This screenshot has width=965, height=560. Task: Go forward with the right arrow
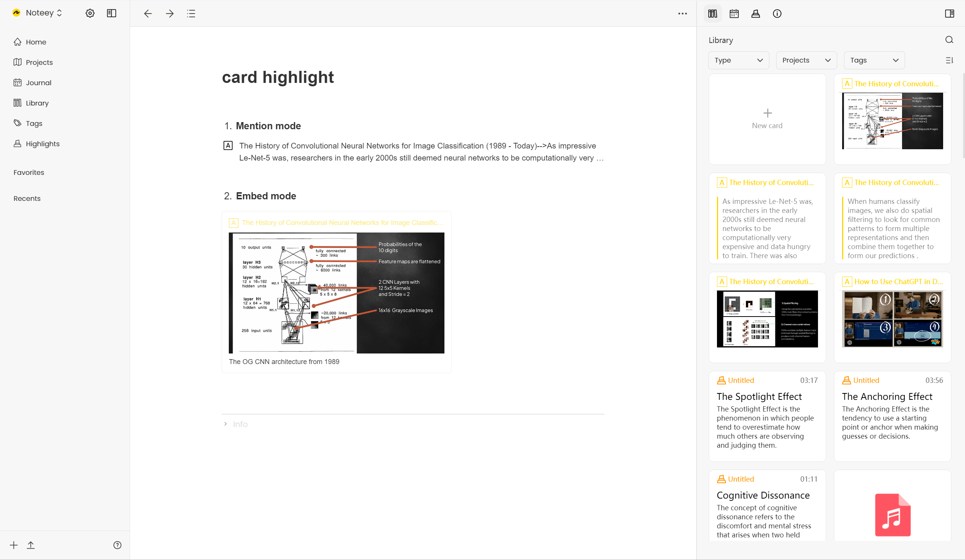170,14
